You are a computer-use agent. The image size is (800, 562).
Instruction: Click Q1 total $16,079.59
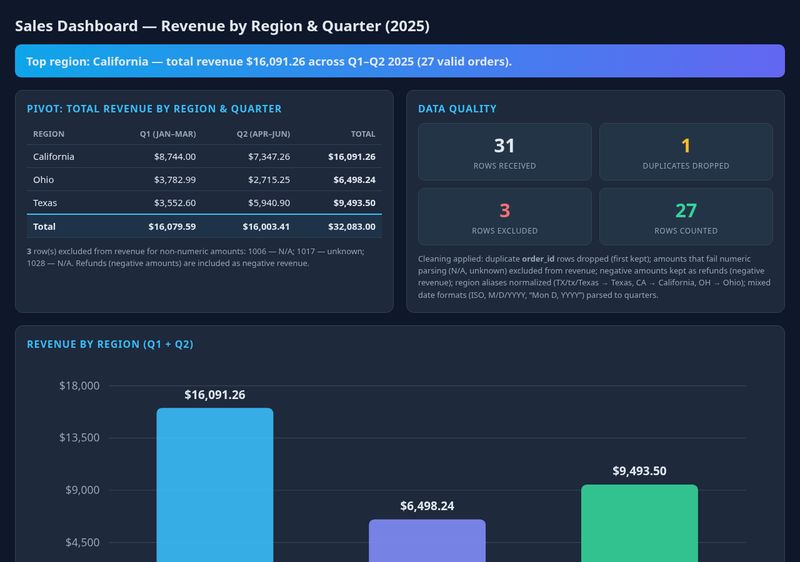click(172, 226)
